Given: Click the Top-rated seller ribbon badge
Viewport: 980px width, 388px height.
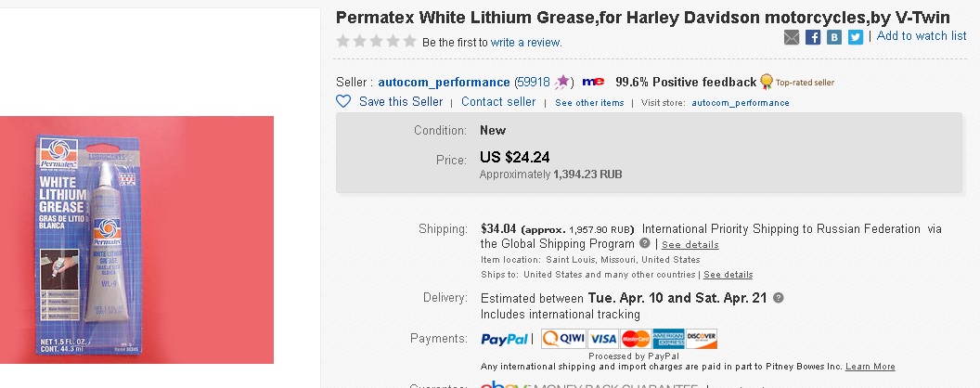Looking at the screenshot, I should coord(767,82).
